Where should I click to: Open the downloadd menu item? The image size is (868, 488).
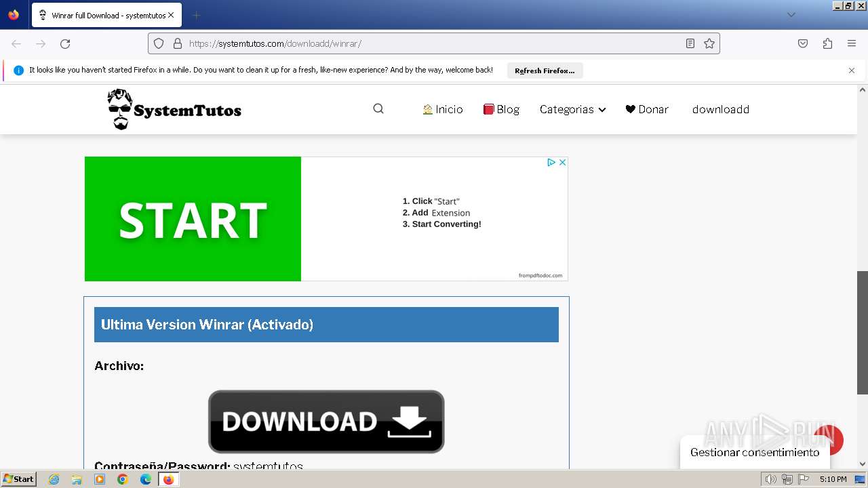pyautogui.click(x=721, y=109)
